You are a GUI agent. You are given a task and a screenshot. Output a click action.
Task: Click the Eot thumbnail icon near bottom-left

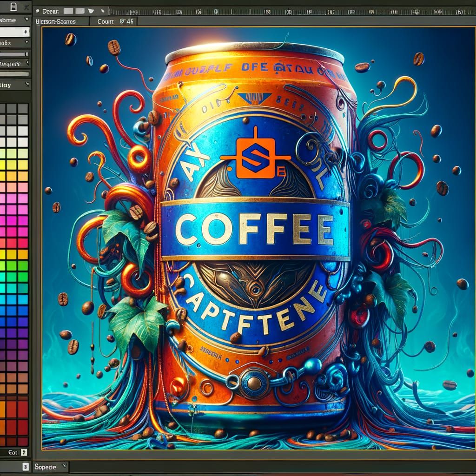[24, 452]
